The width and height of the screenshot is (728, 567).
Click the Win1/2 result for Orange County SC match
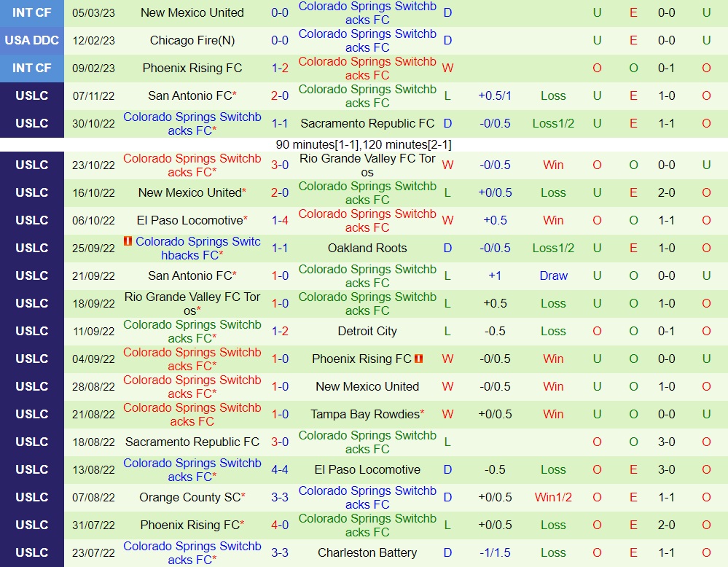(x=553, y=497)
